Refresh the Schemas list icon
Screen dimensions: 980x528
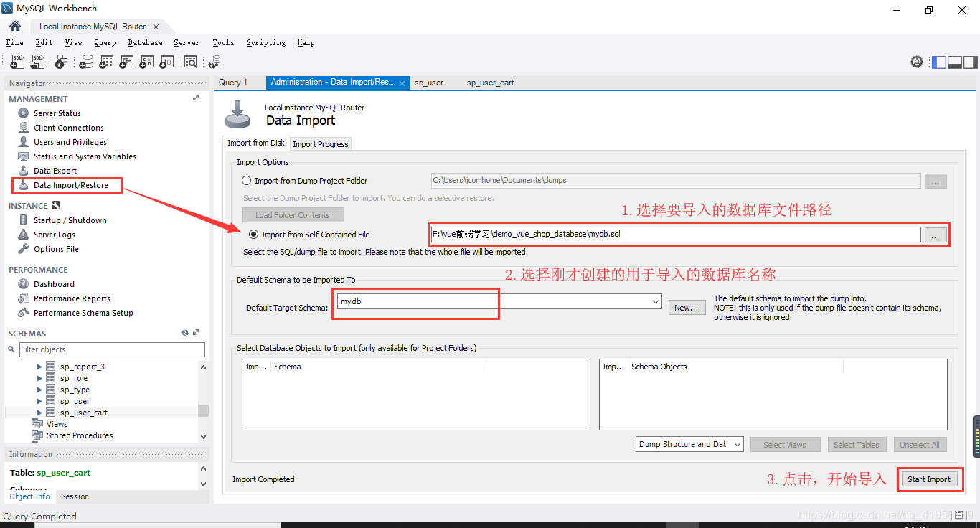pos(185,333)
